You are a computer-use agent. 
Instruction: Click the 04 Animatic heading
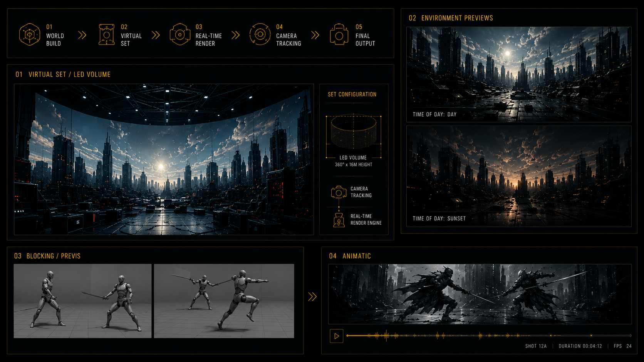click(350, 256)
